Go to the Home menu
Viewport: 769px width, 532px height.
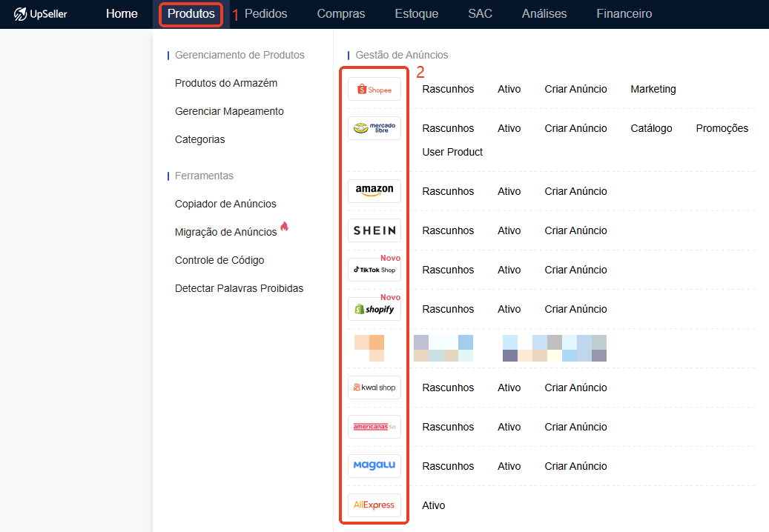[x=122, y=14]
